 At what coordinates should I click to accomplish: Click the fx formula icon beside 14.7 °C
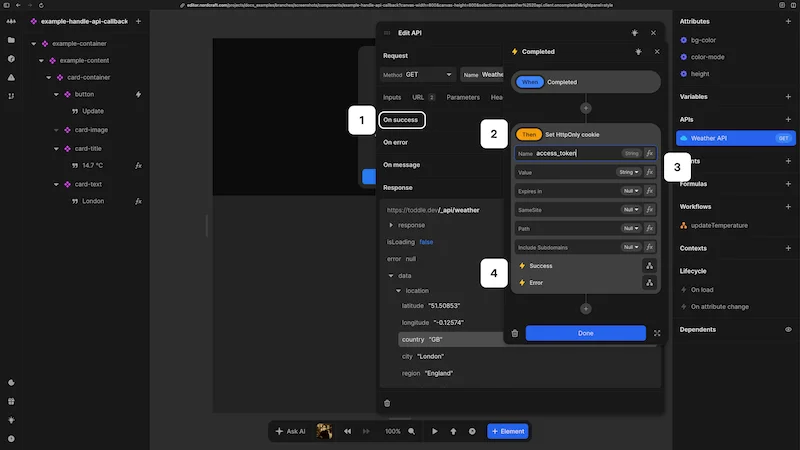(x=138, y=165)
